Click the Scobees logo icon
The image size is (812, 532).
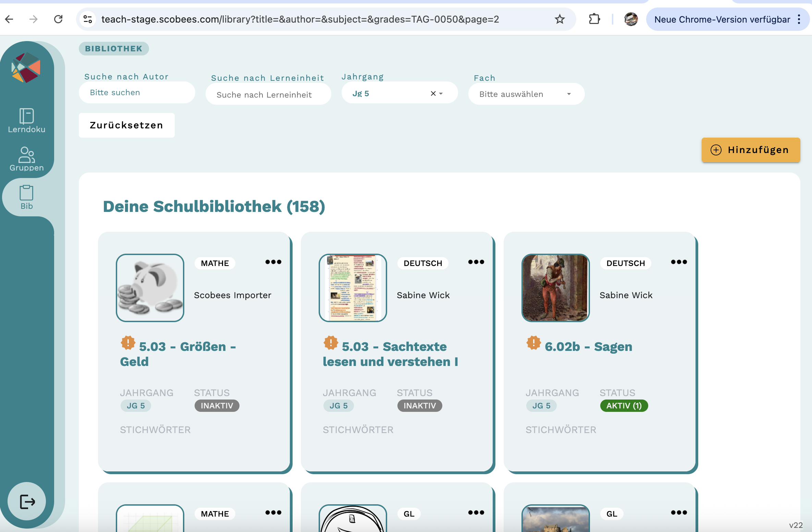(x=26, y=67)
